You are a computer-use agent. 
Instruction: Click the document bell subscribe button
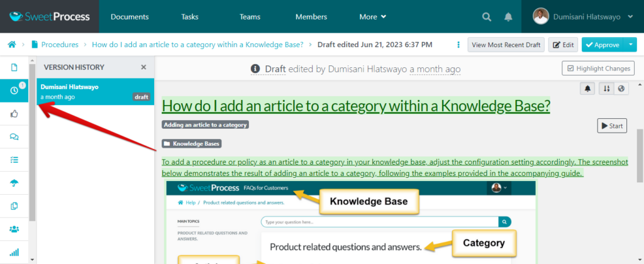coord(588,89)
